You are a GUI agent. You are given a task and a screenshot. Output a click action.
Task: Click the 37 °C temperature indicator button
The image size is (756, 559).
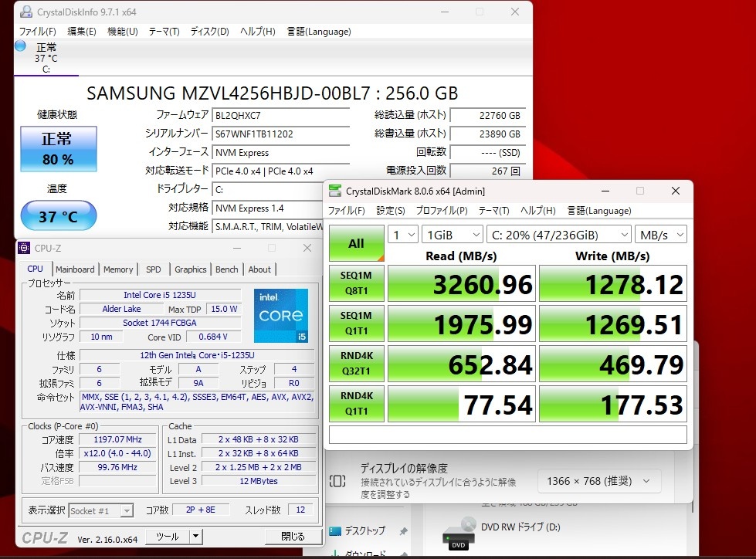(59, 216)
